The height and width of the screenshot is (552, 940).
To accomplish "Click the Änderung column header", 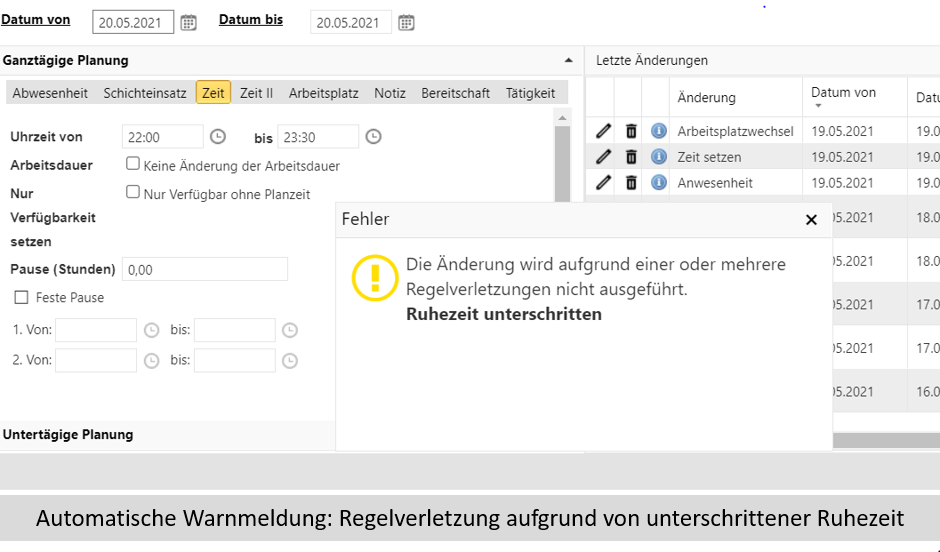I will pos(706,97).
